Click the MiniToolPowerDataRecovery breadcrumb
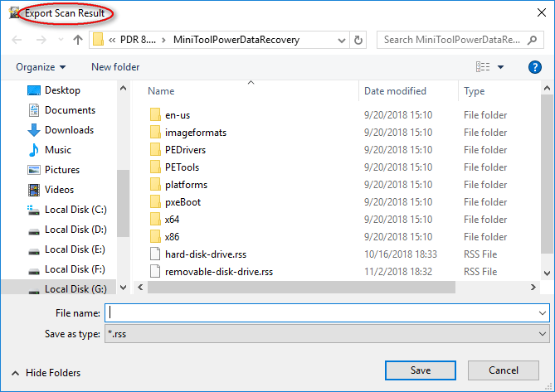555x392 pixels. coord(236,40)
